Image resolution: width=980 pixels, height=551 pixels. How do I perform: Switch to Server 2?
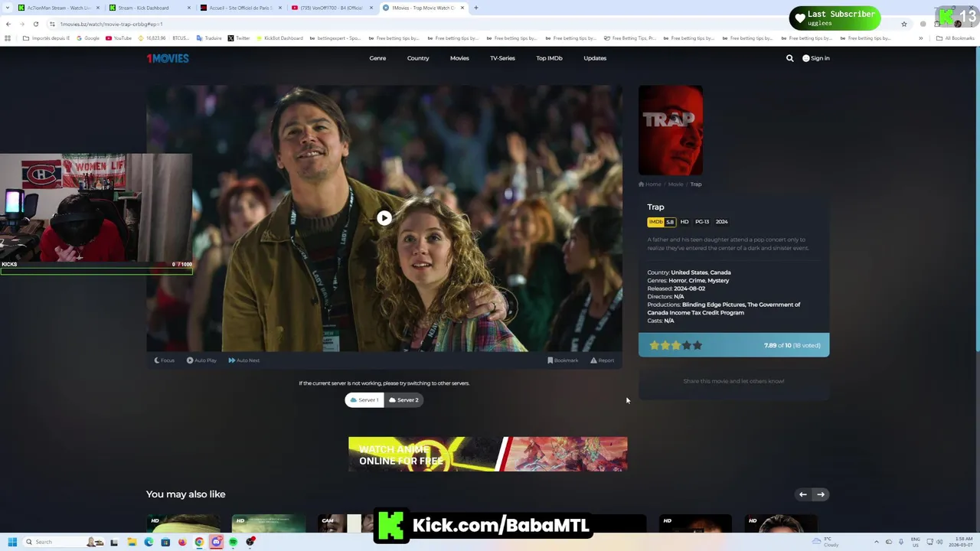[x=403, y=399]
